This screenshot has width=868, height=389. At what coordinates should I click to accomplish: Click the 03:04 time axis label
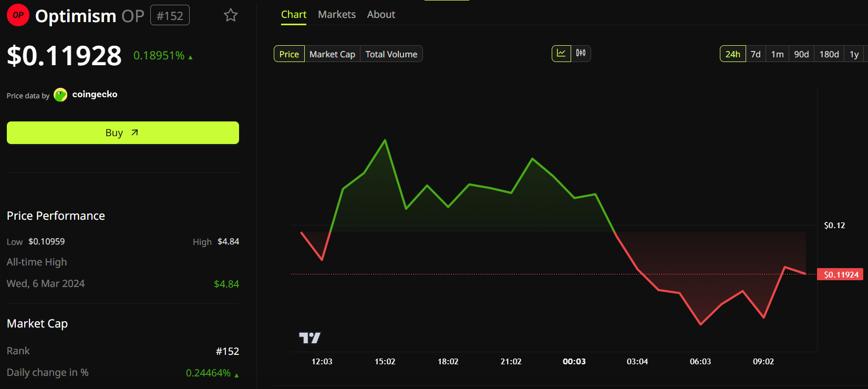(x=637, y=361)
